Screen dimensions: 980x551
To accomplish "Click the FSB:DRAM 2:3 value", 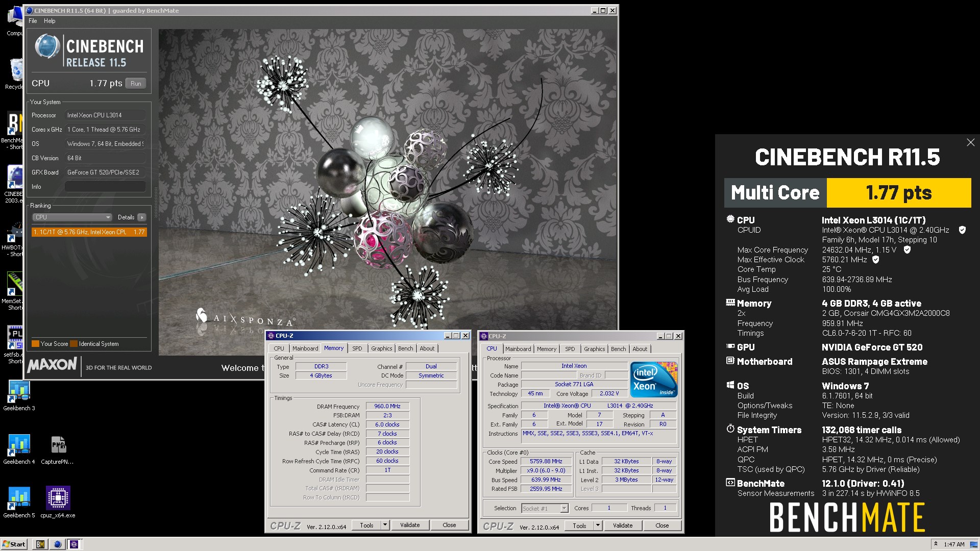I will [387, 415].
